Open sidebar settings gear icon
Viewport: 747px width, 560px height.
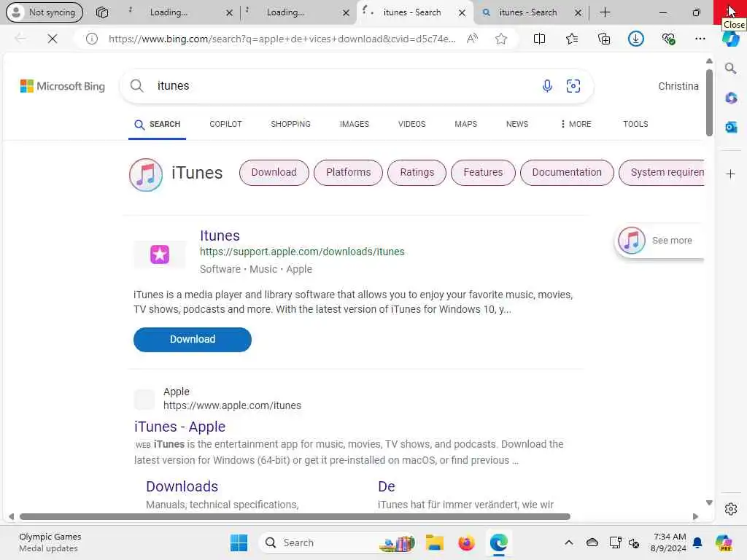(x=731, y=509)
